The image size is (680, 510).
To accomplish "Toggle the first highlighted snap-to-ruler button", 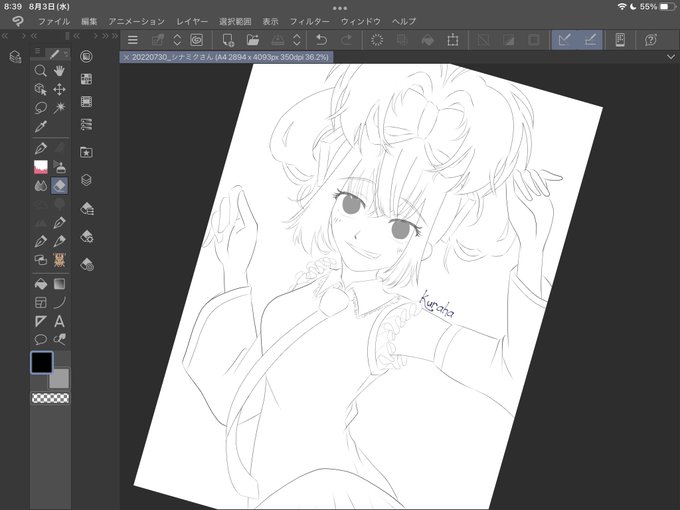I will [x=564, y=40].
